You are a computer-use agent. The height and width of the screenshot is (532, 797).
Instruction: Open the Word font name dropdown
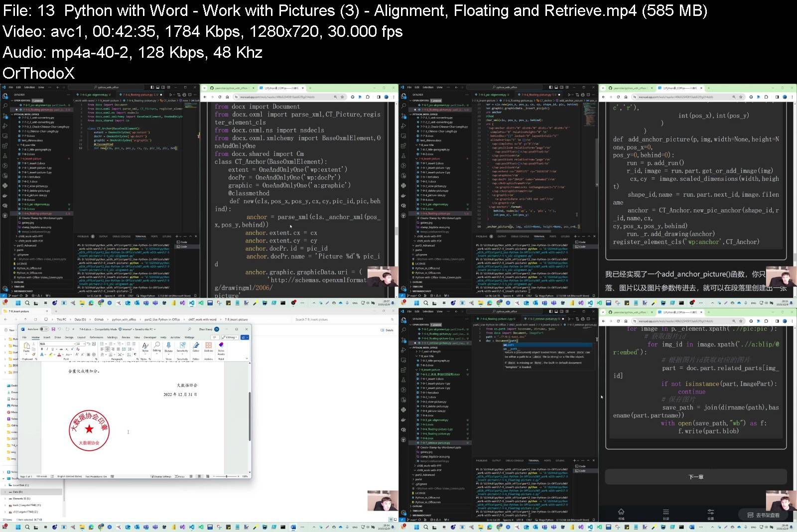[x=75, y=344]
